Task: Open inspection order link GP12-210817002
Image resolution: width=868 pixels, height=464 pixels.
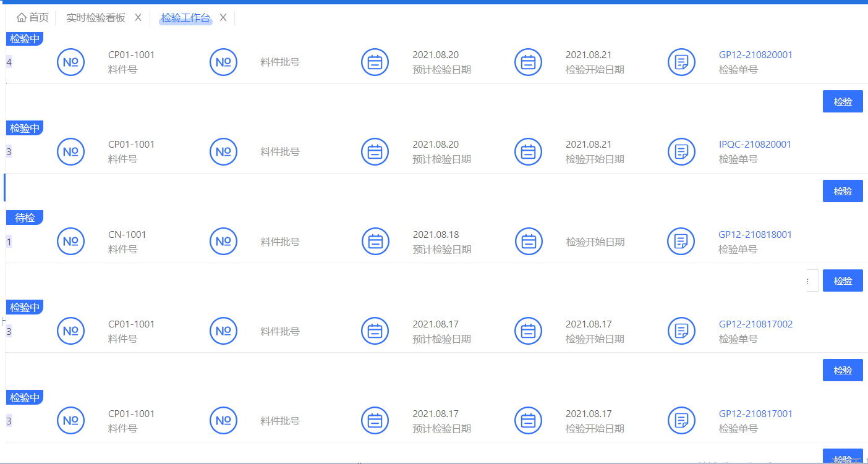Action: coord(755,324)
